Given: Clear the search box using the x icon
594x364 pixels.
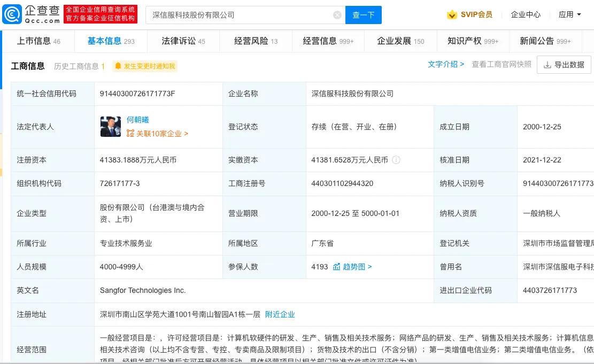Looking at the screenshot, I should pyautogui.click(x=337, y=15).
